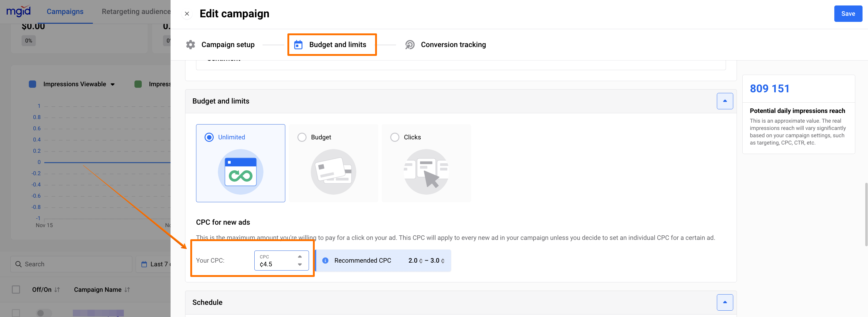Click the unlimited infinity illustration
The image size is (868, 317).
coord(240,172)
